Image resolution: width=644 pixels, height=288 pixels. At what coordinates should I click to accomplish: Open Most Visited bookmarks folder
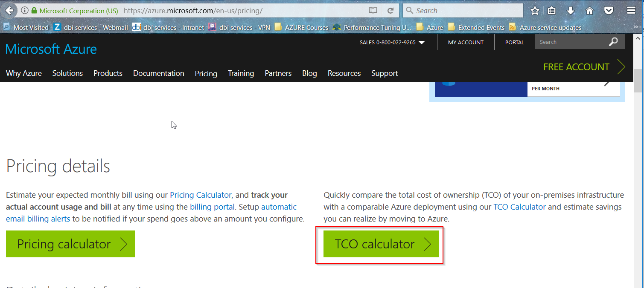[x=26, y=27]
